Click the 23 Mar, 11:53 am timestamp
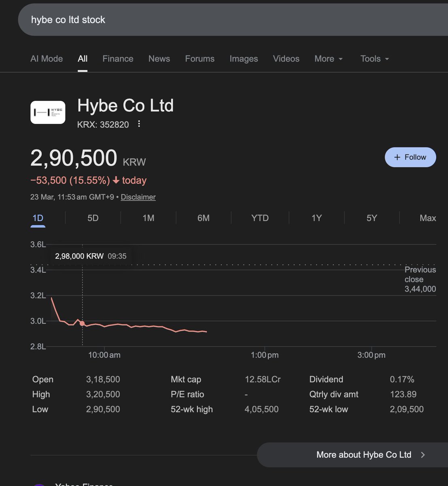The width and height of the screenshot is (448, 486). [x=73, y=197]
